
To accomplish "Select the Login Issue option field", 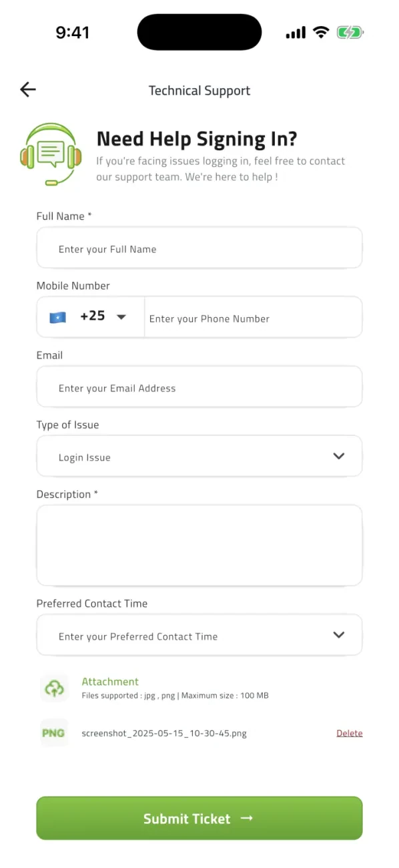I will click(x=199, y=456).
